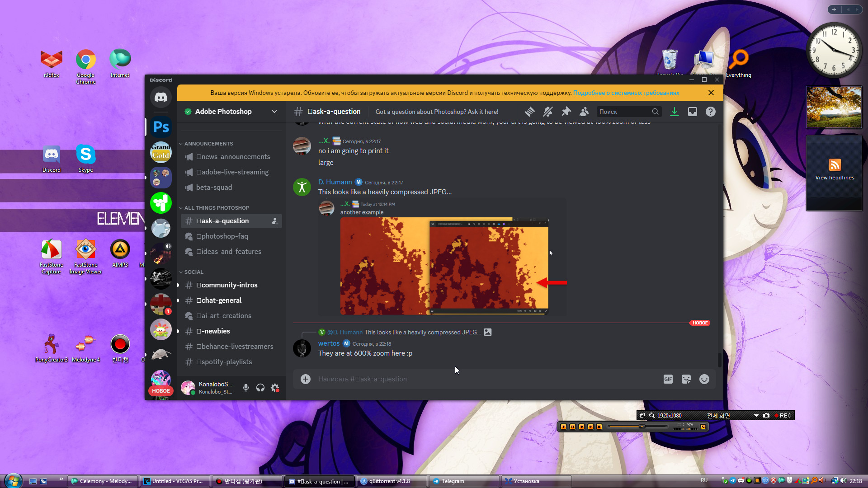Viewport: 868px width, 488px height.
Task: Collapse the SOCIAL category
Action: [x=193, y=272]
